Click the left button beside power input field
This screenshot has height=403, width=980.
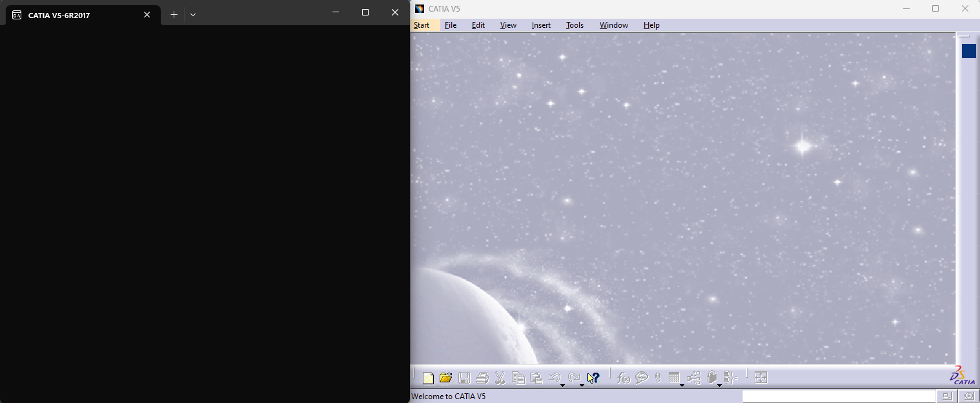click(946, 396)
